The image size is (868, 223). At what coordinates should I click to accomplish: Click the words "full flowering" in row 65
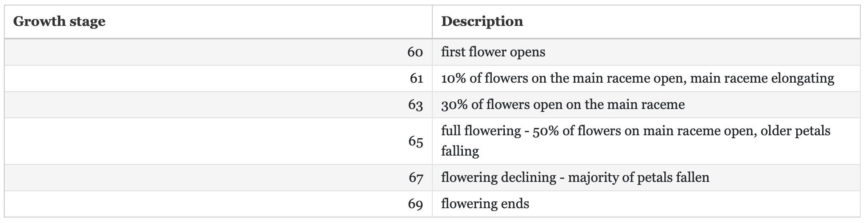click(x=481, y=131)
